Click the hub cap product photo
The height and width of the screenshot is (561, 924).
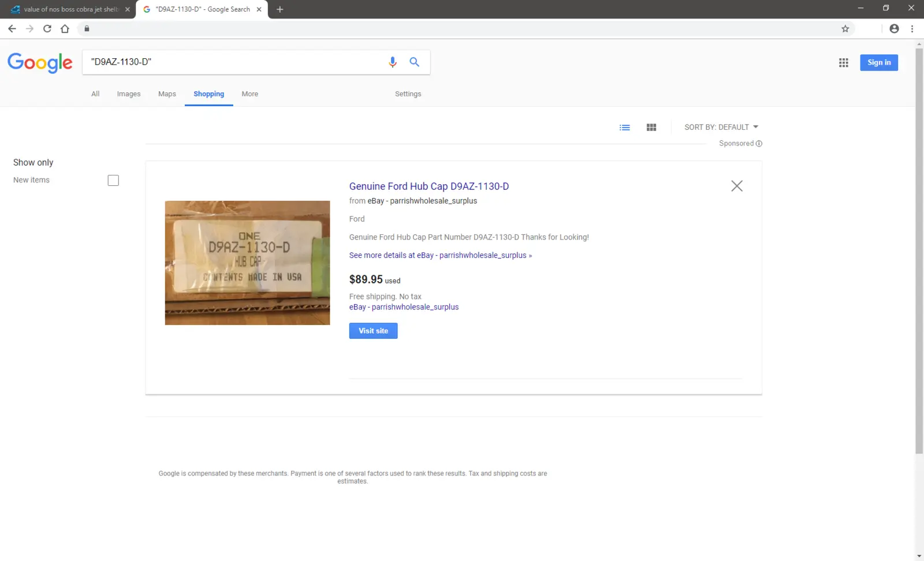247,263
